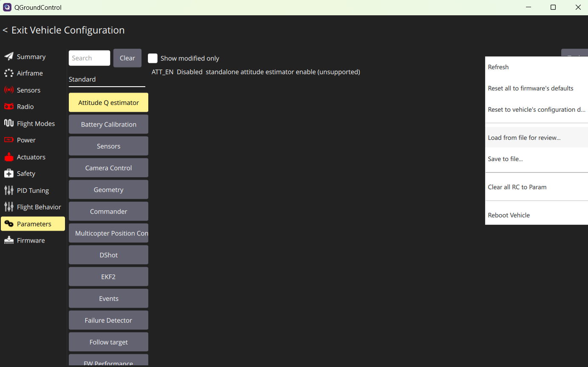Select Reset to vehicle's configuration defaults

[x=537, y=110]
